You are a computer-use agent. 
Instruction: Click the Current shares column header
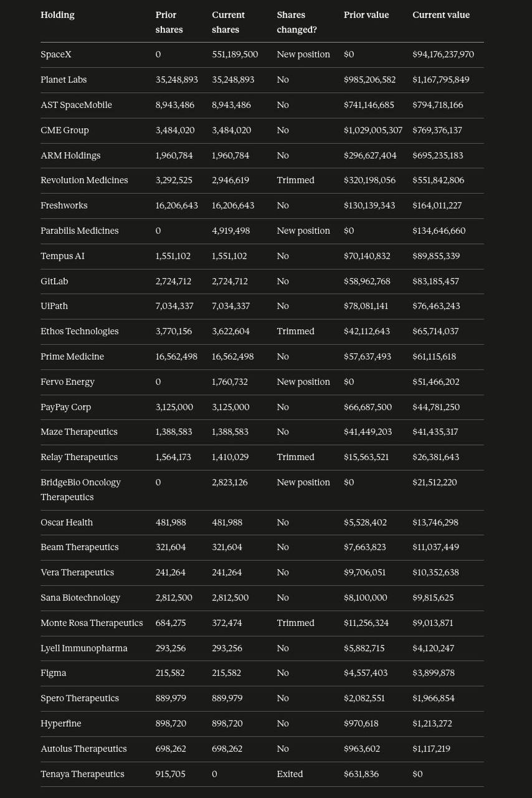pyautogui.click(x=229, y=22)
